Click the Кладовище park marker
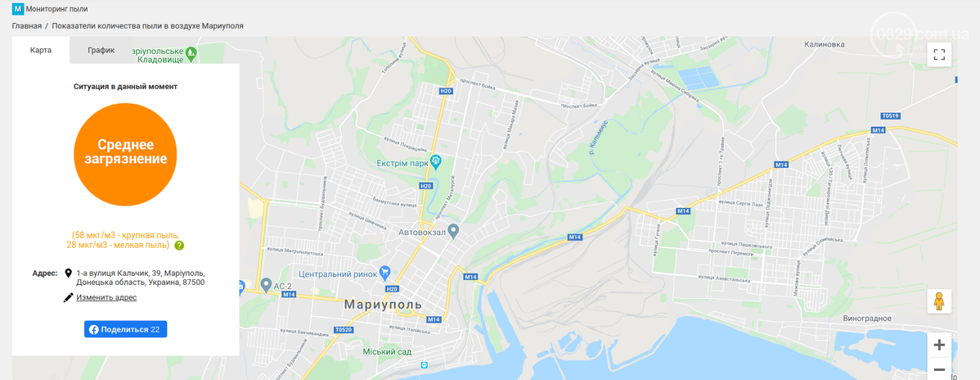The width and height of the screenshot is (980, 380). [192, 53]
